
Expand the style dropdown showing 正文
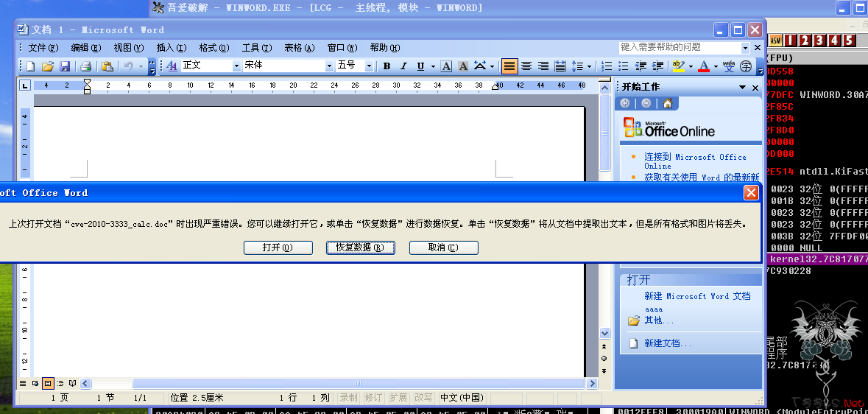click(237, 66)
